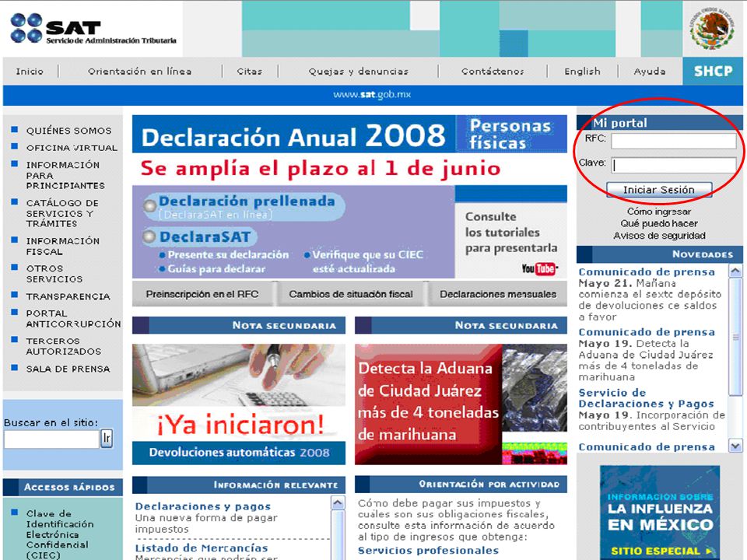Select the Personas físicas banner box
The width and height of the screenshot is (747, 560).
511,134
